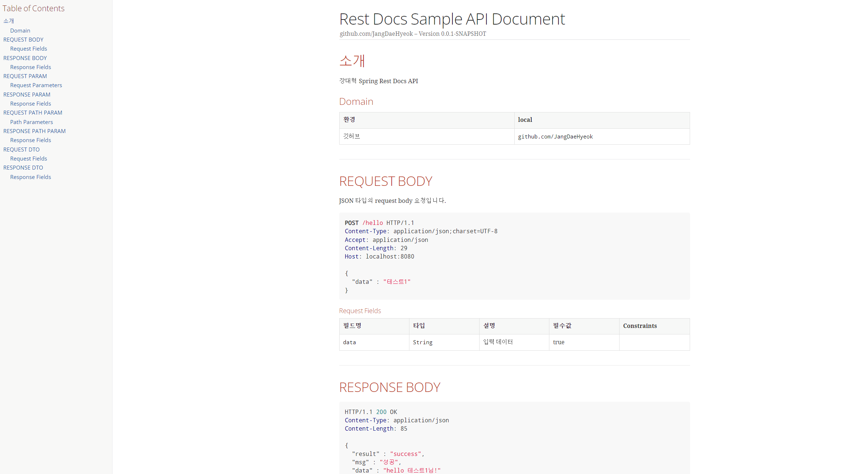This screenshot has height=474, width=868.
Task: Select Request Parameters in the sidebar
Action: [x=36, y=85]
